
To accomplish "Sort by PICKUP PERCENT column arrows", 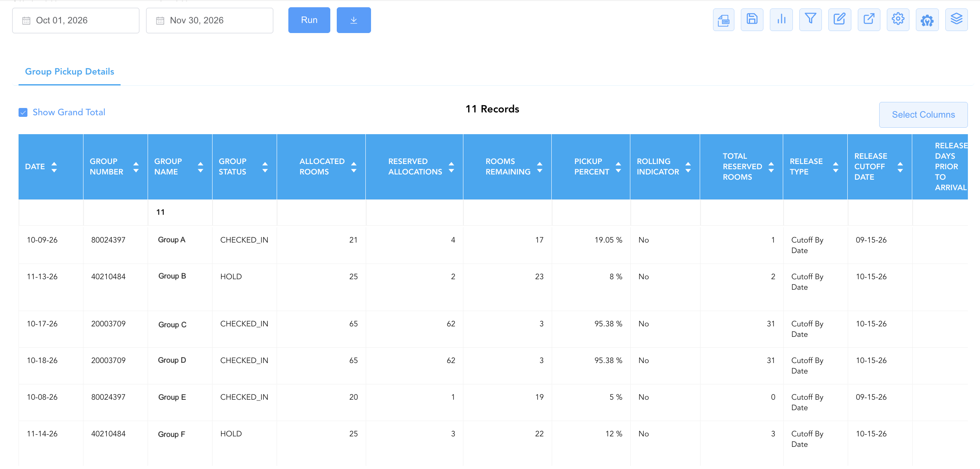I will 618,167.
